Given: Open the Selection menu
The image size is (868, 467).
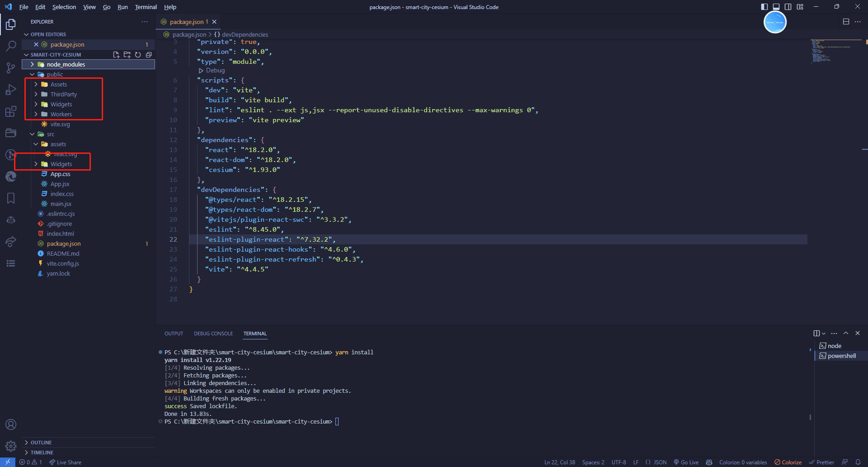Looking at the screenshot, I should 64,7.
